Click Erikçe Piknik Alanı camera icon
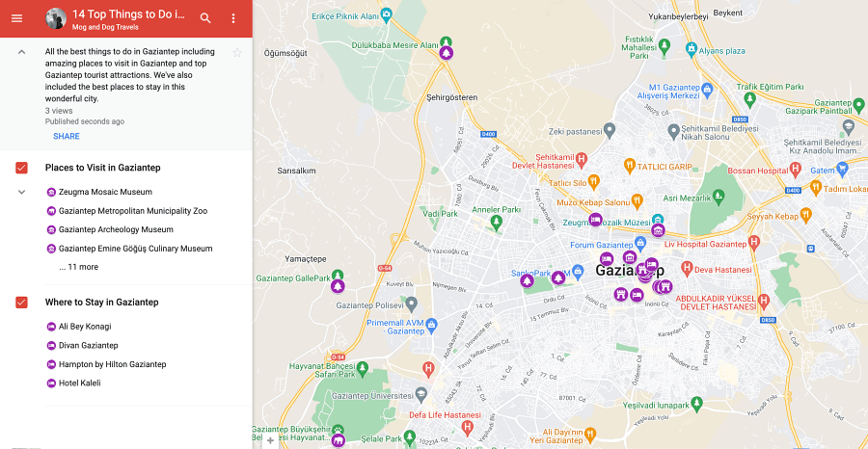 click(x=387, y=13)
